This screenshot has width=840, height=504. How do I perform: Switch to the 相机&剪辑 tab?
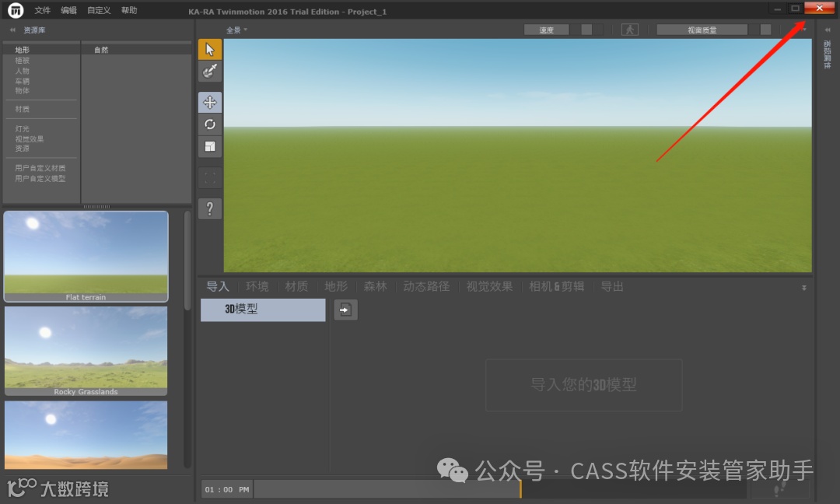(x=557, y=286)
